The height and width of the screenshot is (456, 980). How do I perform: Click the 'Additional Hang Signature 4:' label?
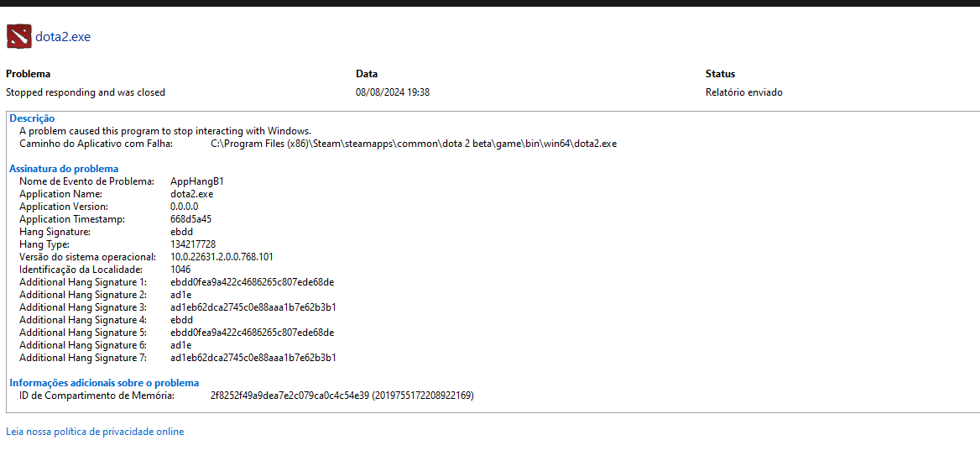point(83,320)
